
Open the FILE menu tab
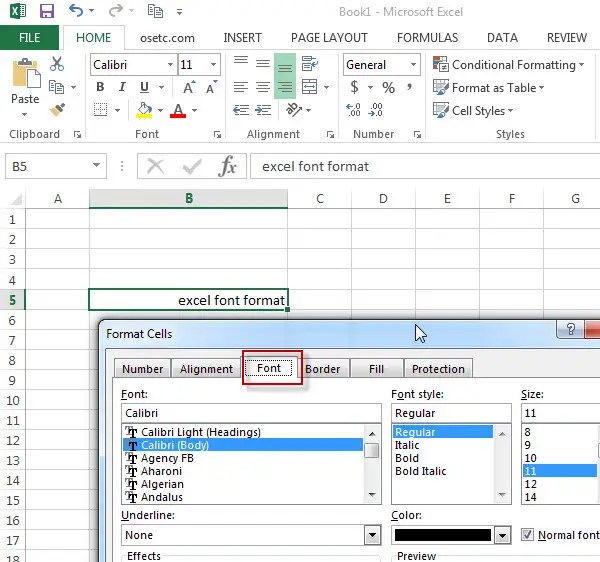(x=29, y=37)
